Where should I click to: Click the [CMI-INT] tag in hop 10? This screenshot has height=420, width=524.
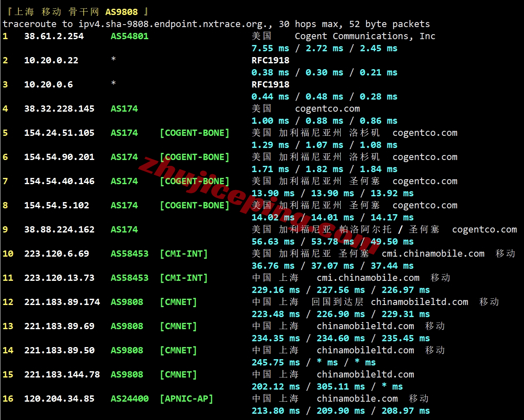tap(184, 254)
